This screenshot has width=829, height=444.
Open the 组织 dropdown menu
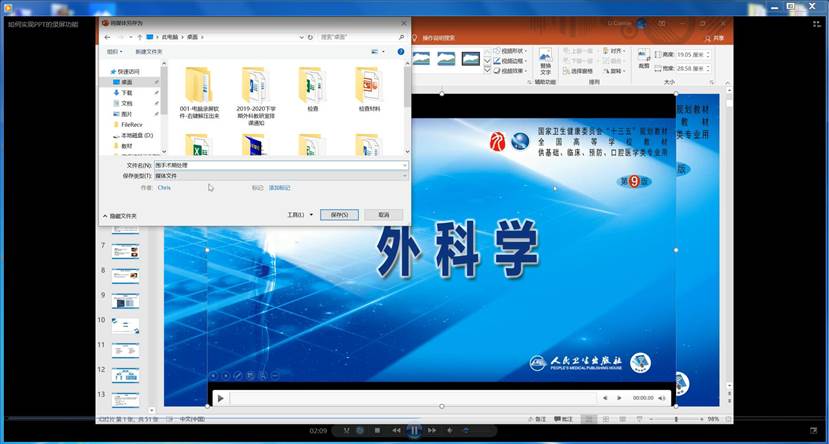click(x=114, y=52)
